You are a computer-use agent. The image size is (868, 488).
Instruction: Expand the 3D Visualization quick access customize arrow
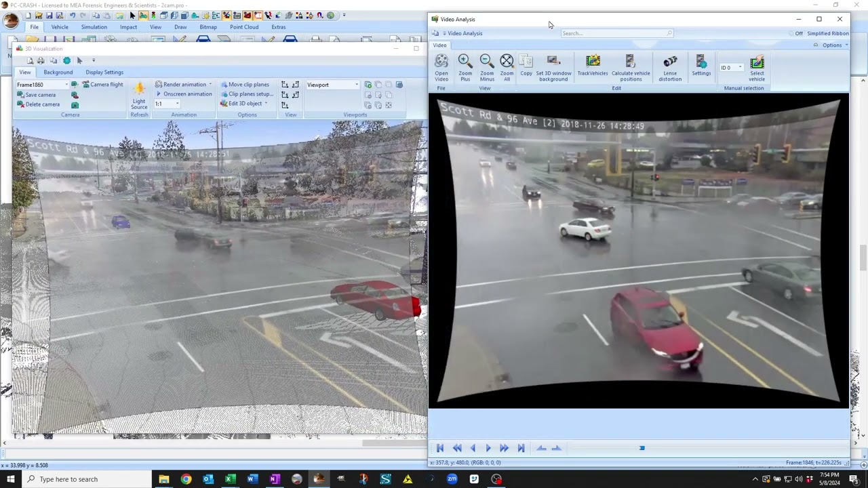click(94, 60)
